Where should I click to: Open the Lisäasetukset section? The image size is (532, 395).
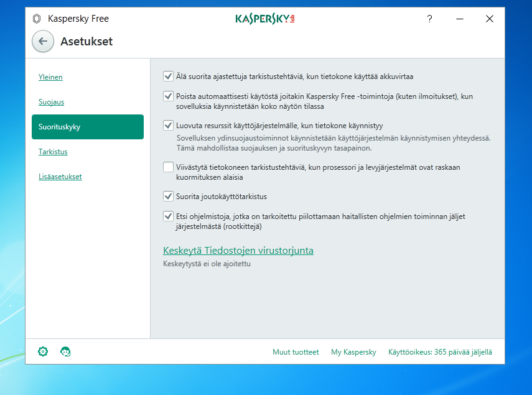[60, 177]
